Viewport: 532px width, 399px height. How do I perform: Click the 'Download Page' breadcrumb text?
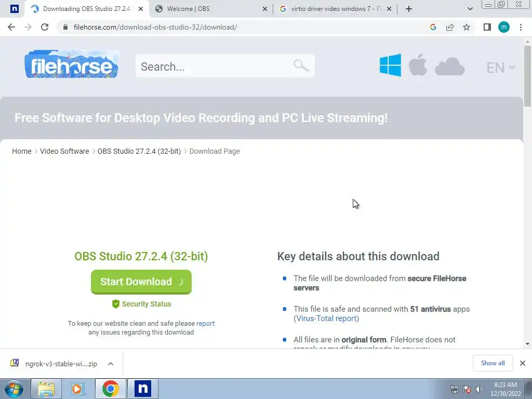[215, 151]
